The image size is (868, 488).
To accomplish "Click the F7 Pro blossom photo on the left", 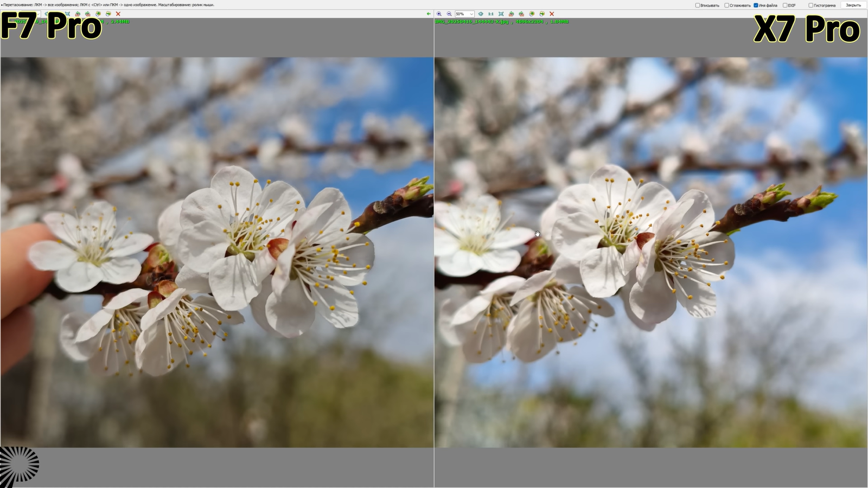I will coord(217,252).
